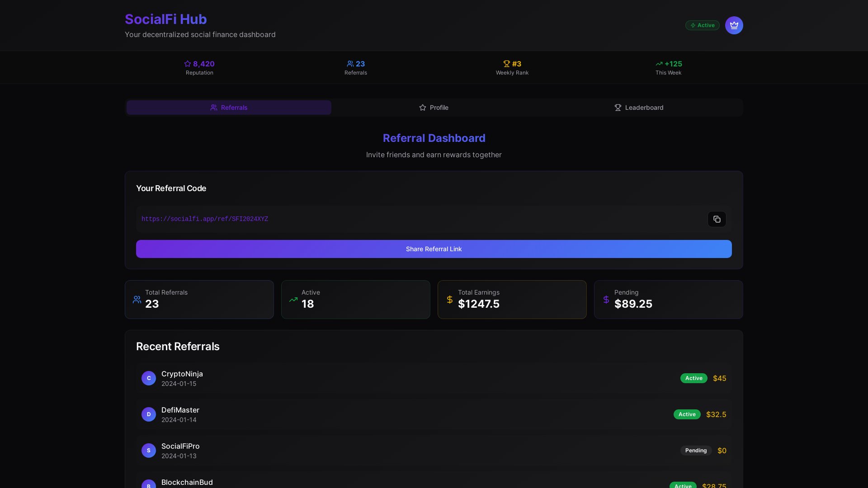
Task: Click the crown avatar icon
Action: click(x=734, y=25)
